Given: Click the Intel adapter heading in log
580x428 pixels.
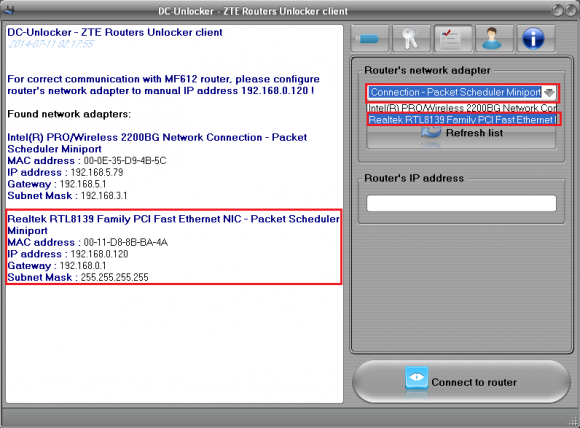Looking at the screenshot, I should click(x=157, y=143).
